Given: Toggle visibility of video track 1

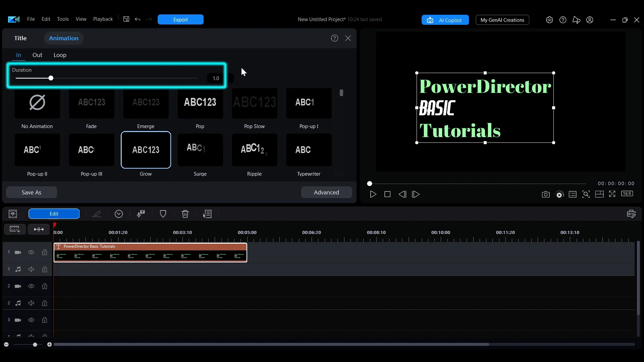Looking at the screenshot, I should tap(31, 252).
